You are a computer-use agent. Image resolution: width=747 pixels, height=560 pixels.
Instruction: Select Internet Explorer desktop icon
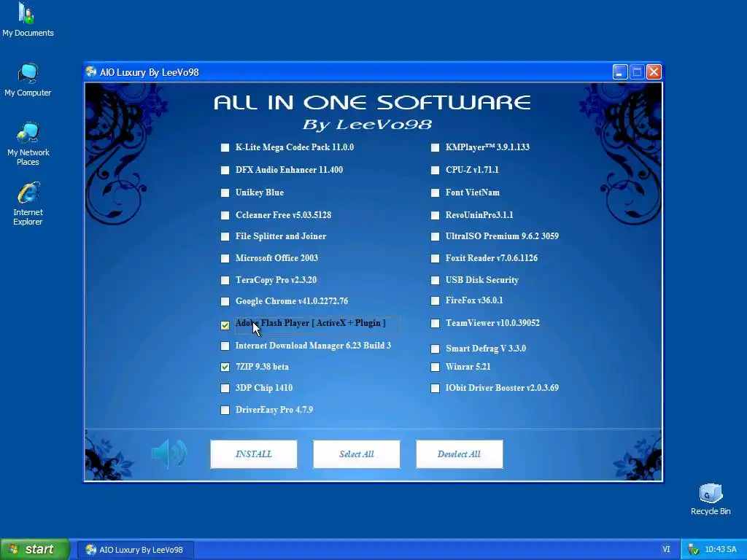click(x=28, y=204)
